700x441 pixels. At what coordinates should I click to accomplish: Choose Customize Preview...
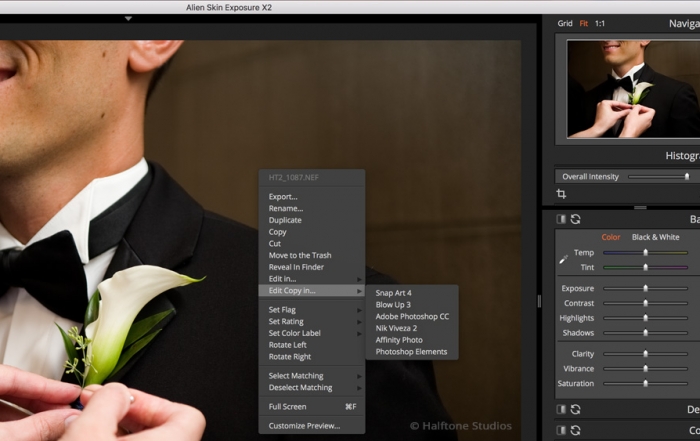coord(312,426)
